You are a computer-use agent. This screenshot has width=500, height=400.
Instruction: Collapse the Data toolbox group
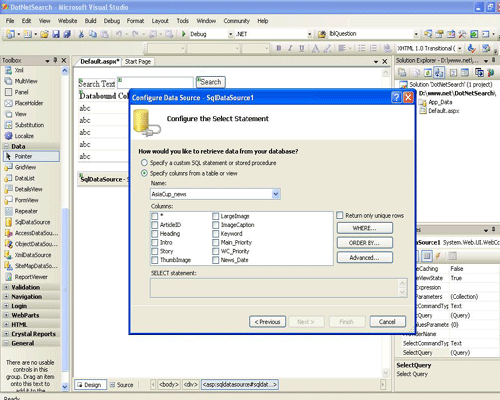[x=6, y=146]
